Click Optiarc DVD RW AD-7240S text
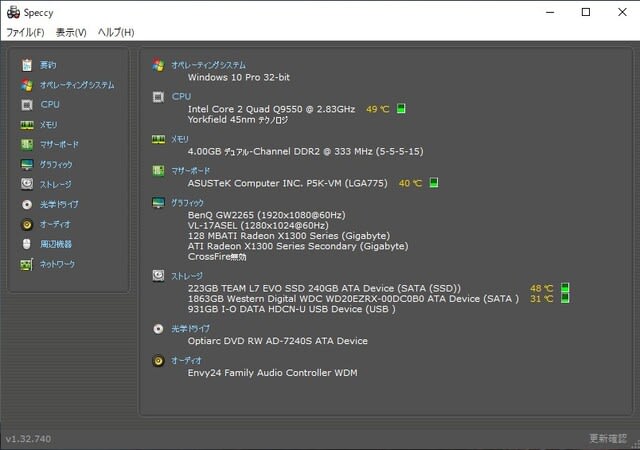The image size is (640, 450). (x=278, y=341)
